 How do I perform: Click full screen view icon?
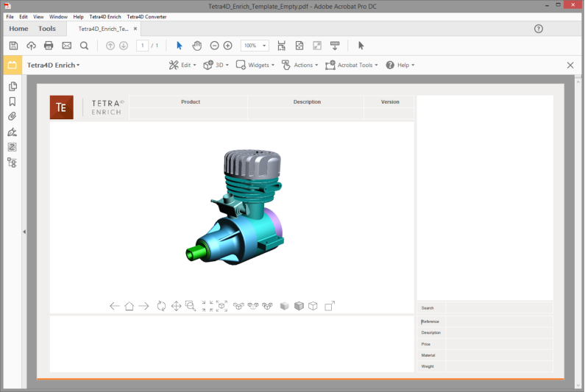coord(317,46)
